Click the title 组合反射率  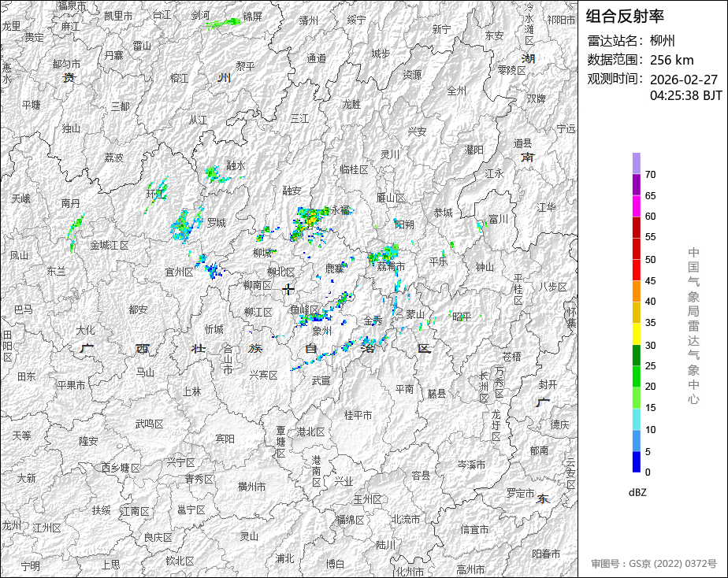[625, 17]
